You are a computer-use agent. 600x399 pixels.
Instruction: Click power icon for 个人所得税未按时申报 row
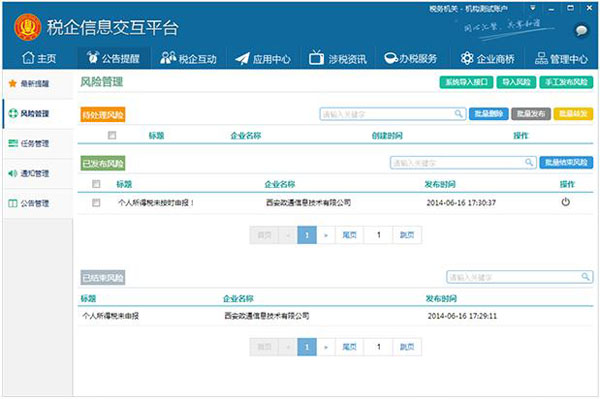(565, 202)
